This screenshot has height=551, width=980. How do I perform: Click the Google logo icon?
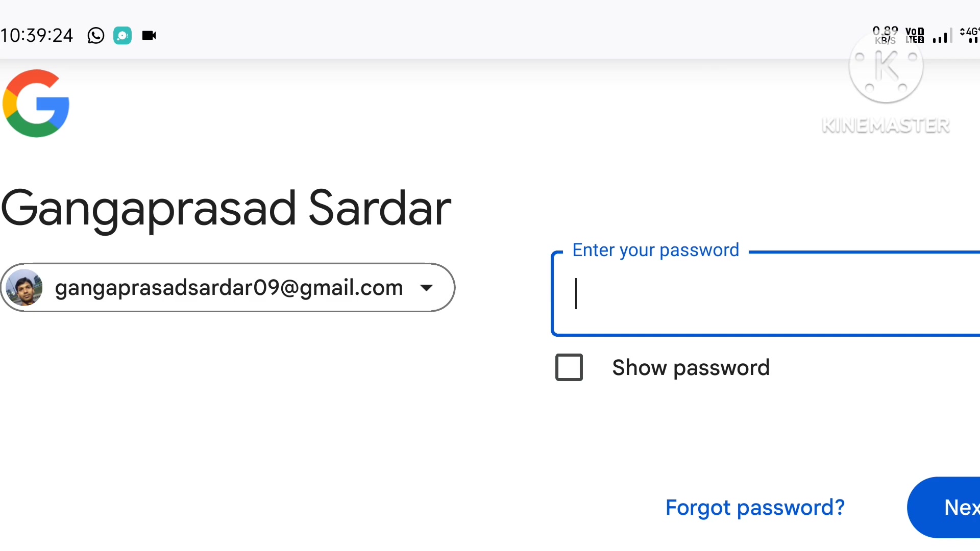36,104
